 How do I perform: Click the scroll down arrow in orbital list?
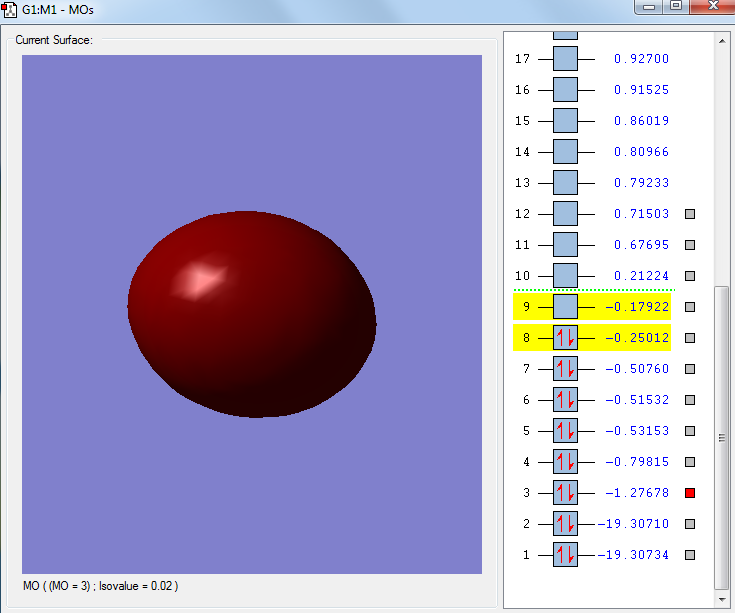(x=722, y=599)
